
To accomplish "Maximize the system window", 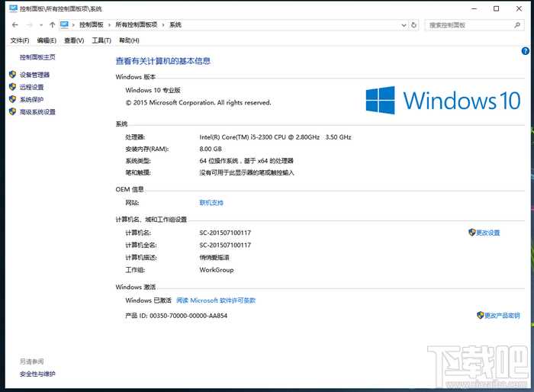I will (x=496, y=9).
